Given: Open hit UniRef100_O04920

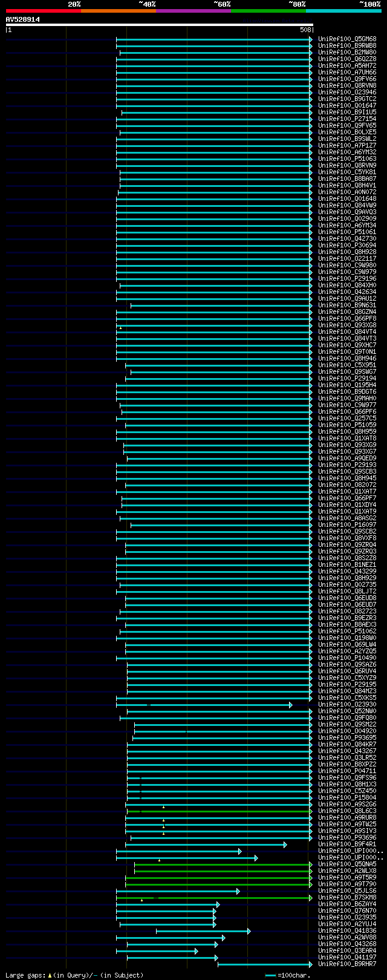Looking at the screenshot, I should pyautogui.click(x=347, y=731).
